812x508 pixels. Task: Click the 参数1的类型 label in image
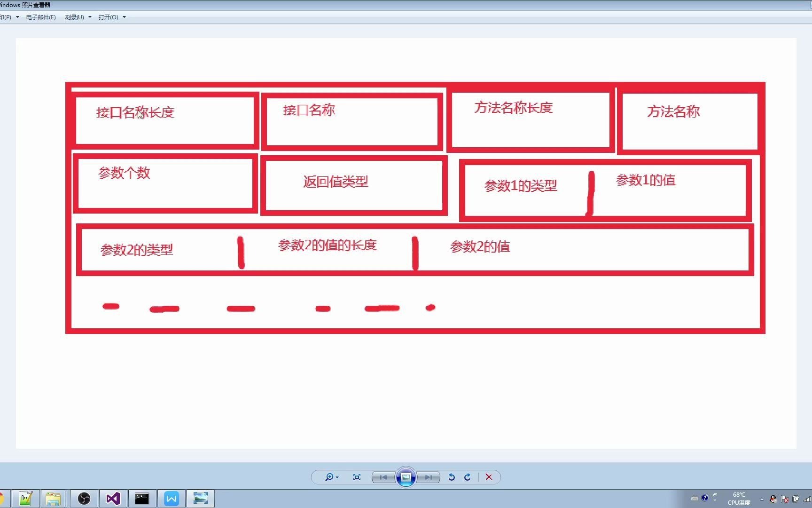521,186
